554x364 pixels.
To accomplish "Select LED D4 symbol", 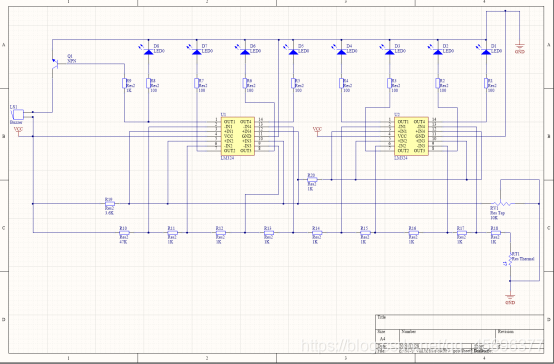I will point(341,52).
